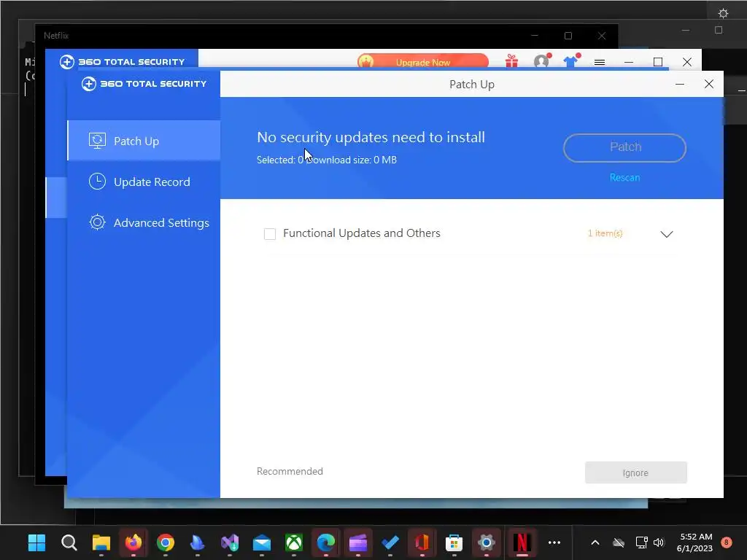
Task: Minimize the Patch Up window
Action: tap(680, 85)
